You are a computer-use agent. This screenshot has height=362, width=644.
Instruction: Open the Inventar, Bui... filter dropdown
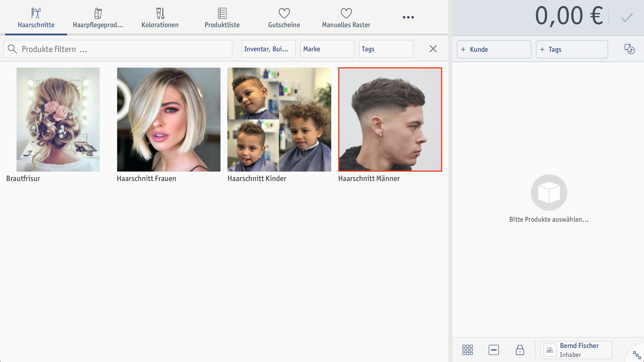coord(268,49)
